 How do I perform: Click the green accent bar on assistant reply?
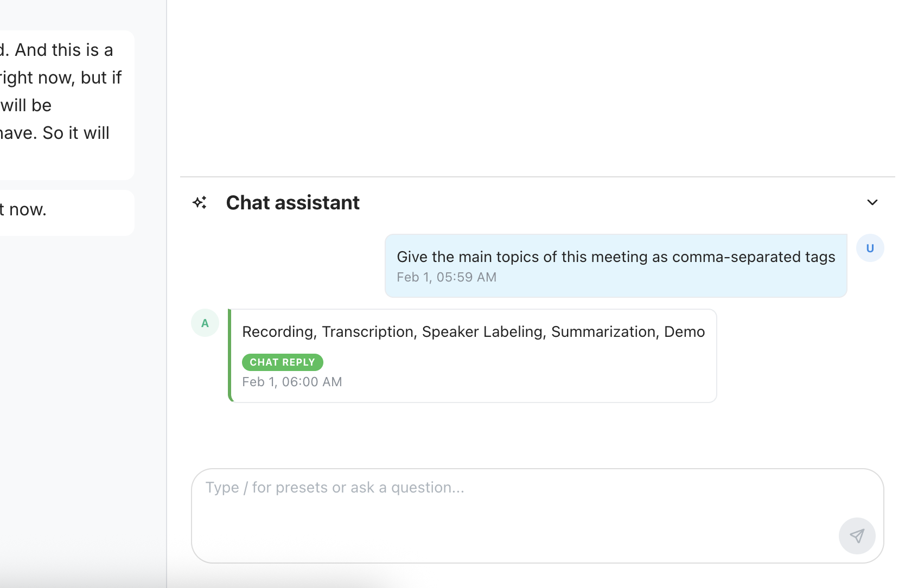click(x=230, y=356)
